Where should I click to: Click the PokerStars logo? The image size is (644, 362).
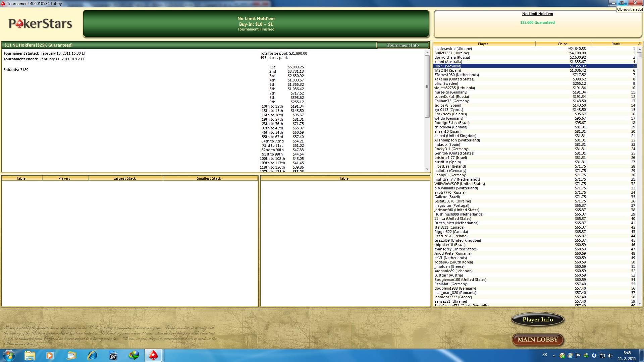click(x=40, y=23)
